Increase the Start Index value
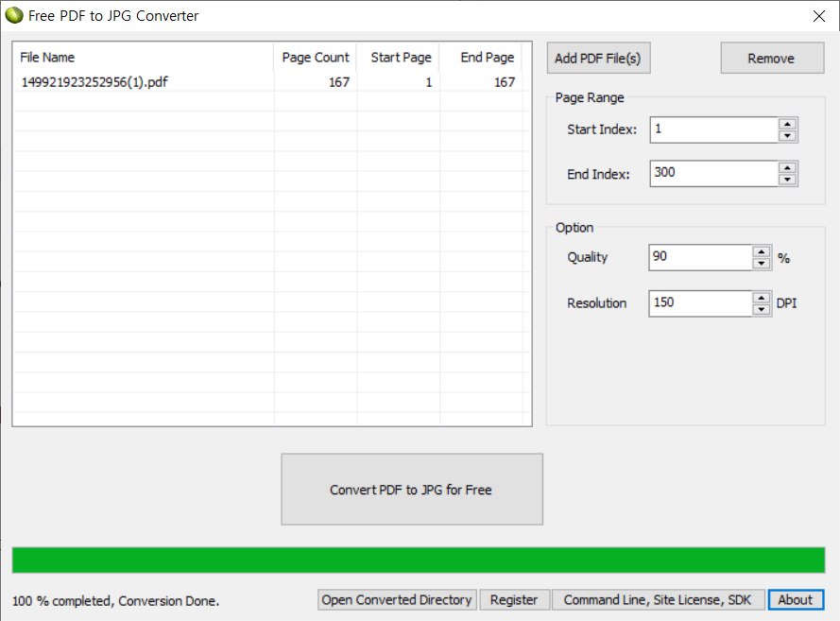This screenshot has width=840, height=621. [787, 124]
